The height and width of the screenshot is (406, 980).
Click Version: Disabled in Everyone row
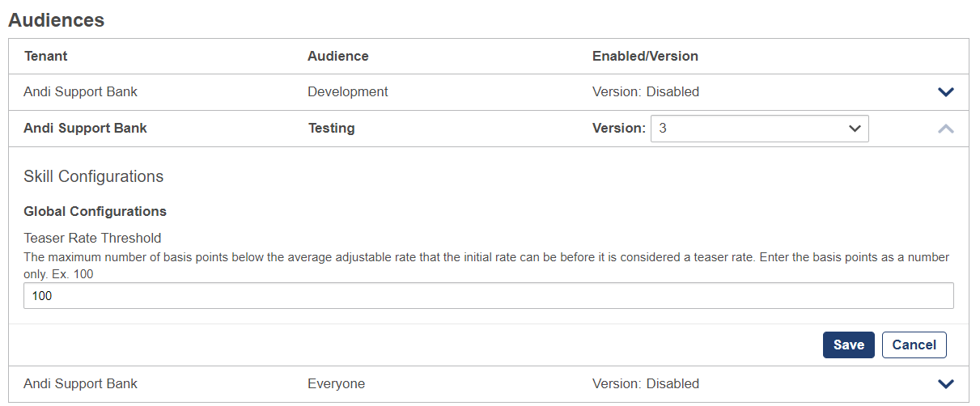click(x=646, y=384)
